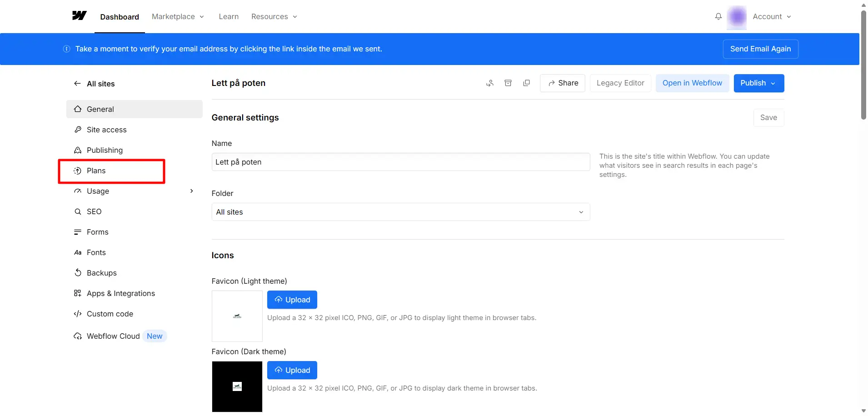Open the Webflow logo home link
The width and height of the screenshot is (868, 416).
tap(80, 15)
